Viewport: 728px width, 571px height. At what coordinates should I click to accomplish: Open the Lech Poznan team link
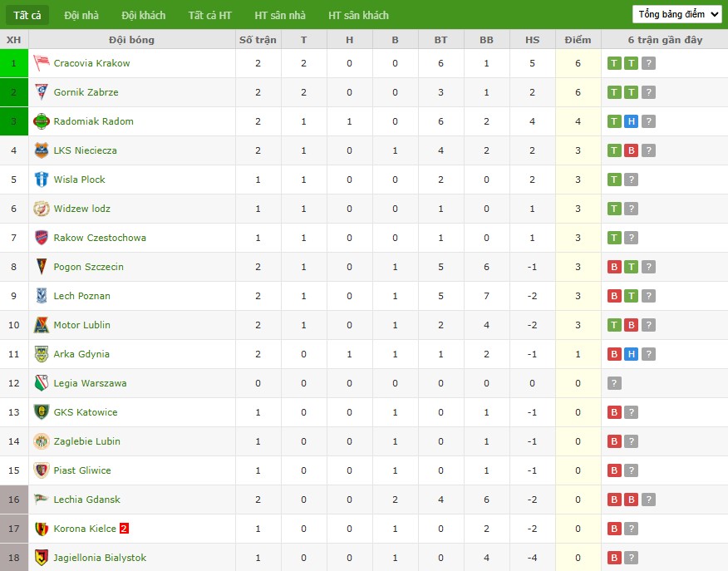pyautogui.click(x=81, y=296)
